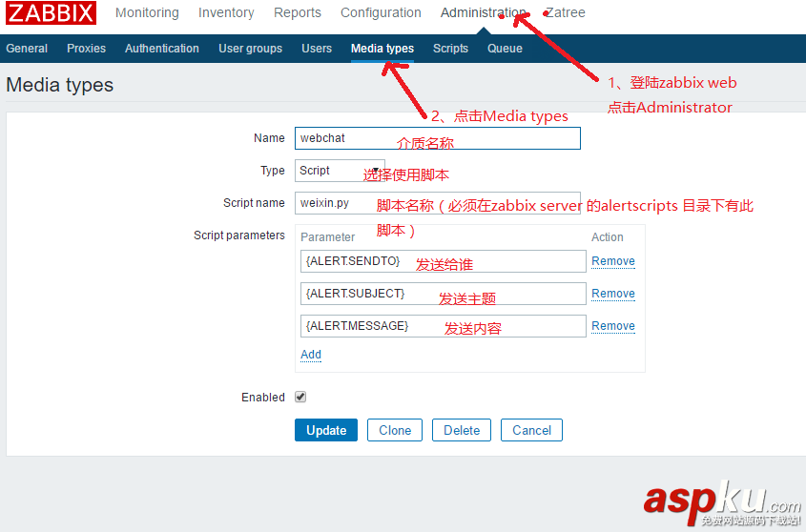The height and width of the screenshot is (532, 806).
Task: Open the Inventory menu
Action: [226, 12]
